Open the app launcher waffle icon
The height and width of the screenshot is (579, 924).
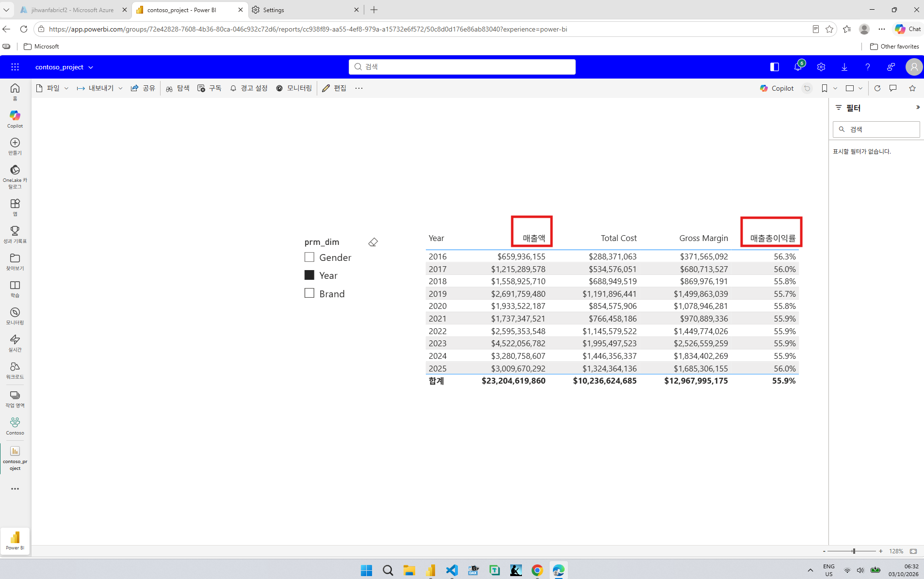tap(15, 67)
